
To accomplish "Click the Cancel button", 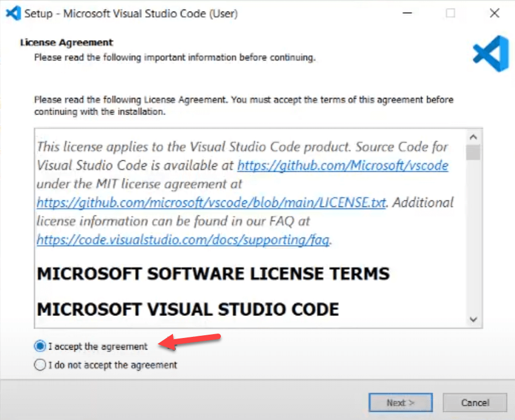I will pyautogui.click(x=474, y=402).
